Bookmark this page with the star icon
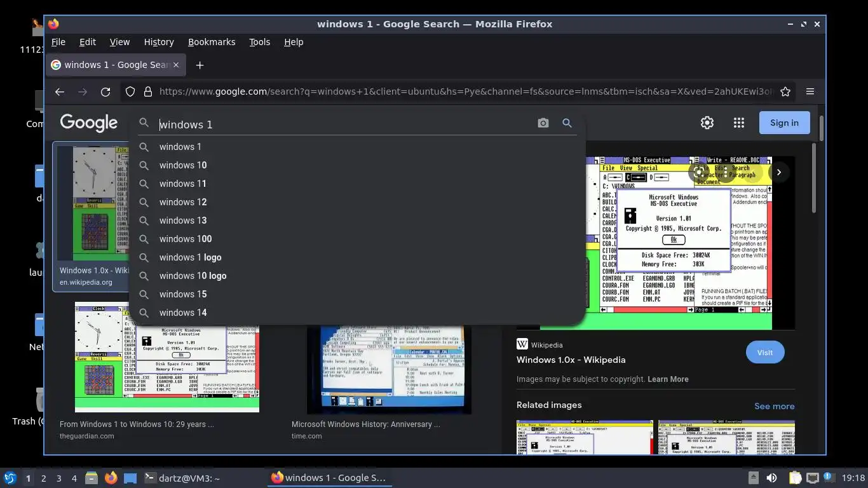Screen dimensions: 868x488 [x=785, y=91]
